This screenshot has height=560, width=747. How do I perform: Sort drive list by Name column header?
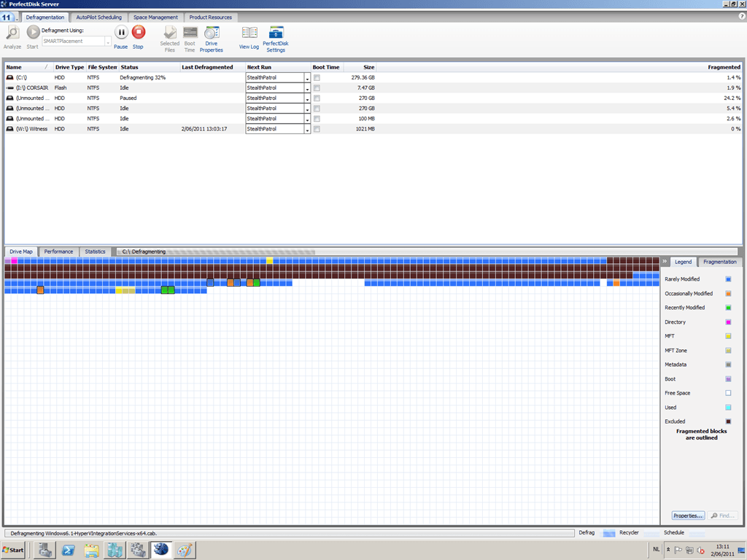pyautogui.click(x=28, y=67)
